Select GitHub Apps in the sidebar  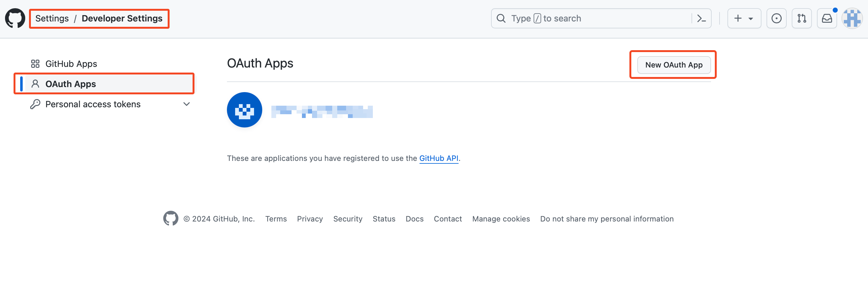(71, 64)
